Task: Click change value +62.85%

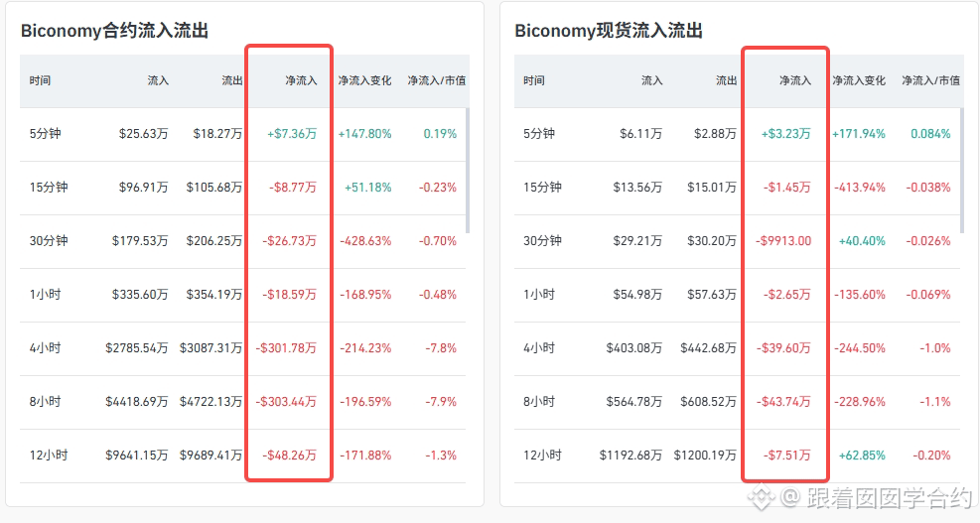Action: (862, 456)
